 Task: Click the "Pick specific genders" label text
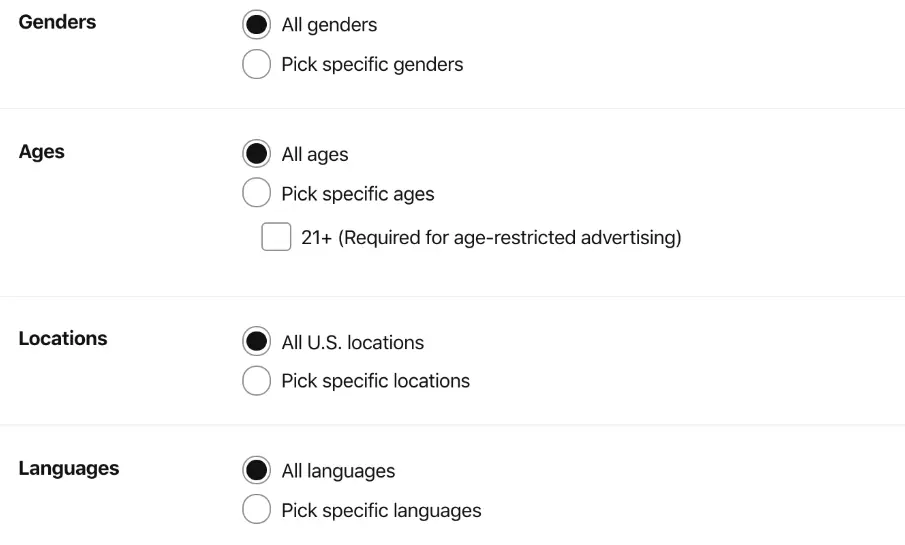(x=372, y=65)
